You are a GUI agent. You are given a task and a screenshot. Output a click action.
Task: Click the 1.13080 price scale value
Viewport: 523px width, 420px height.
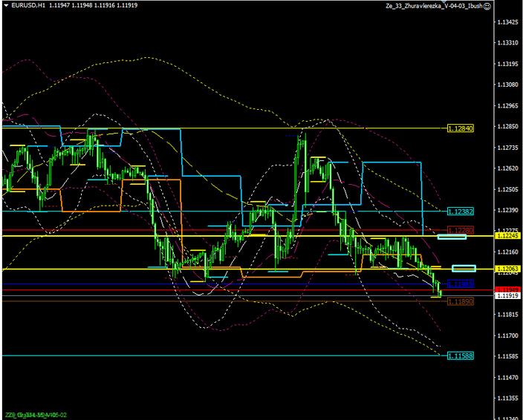[x=508, y=85]
